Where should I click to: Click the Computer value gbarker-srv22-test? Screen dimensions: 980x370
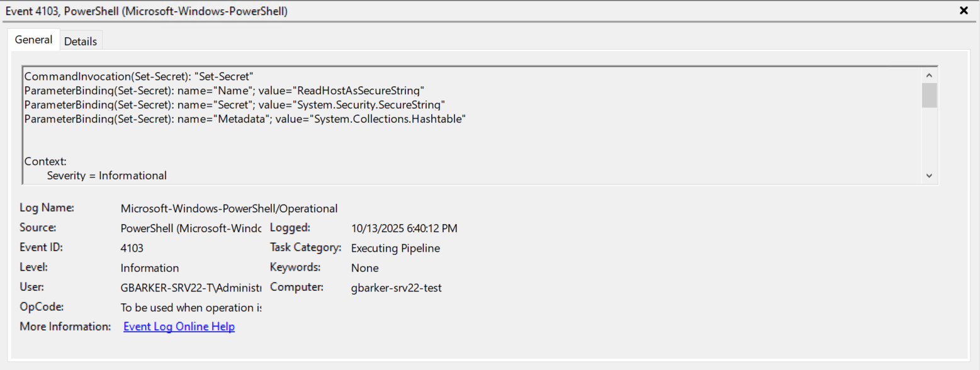coord(396,288)
